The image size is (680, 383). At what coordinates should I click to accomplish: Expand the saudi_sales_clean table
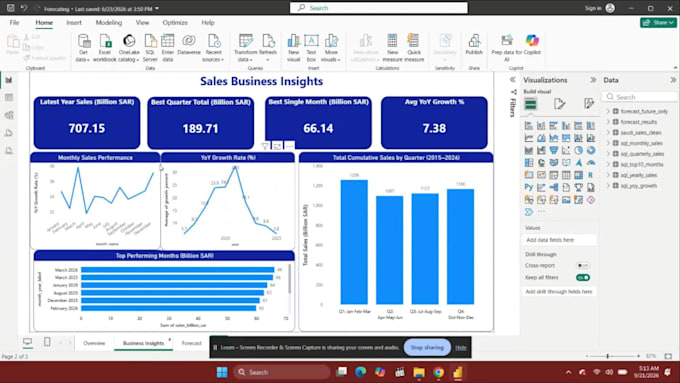coord(608,133)
